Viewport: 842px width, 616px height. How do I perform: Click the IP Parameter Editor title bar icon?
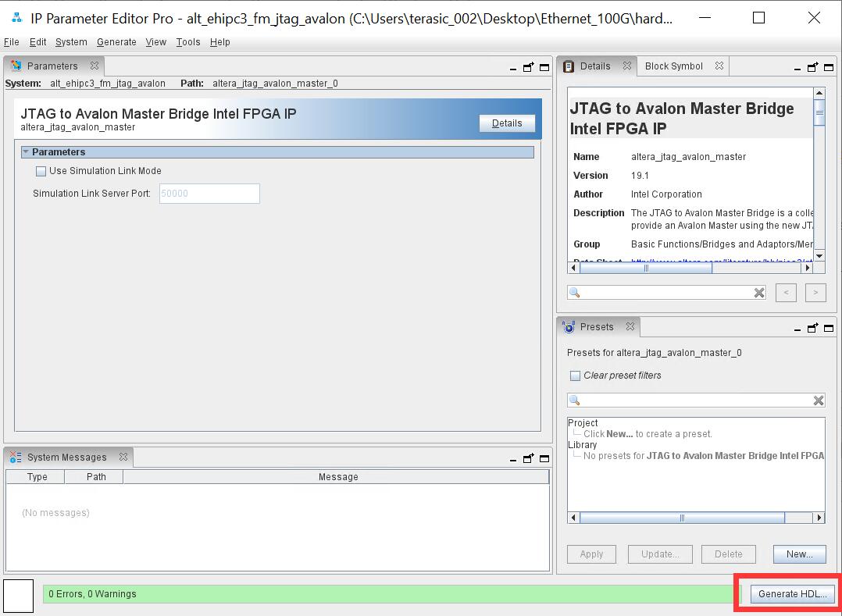pos(16,18)
